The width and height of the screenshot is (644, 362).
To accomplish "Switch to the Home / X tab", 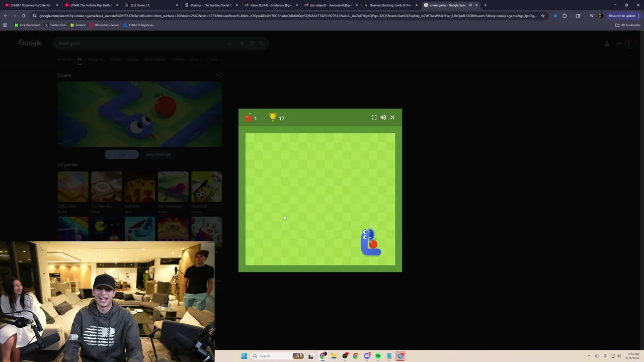I will pos(150,5).
